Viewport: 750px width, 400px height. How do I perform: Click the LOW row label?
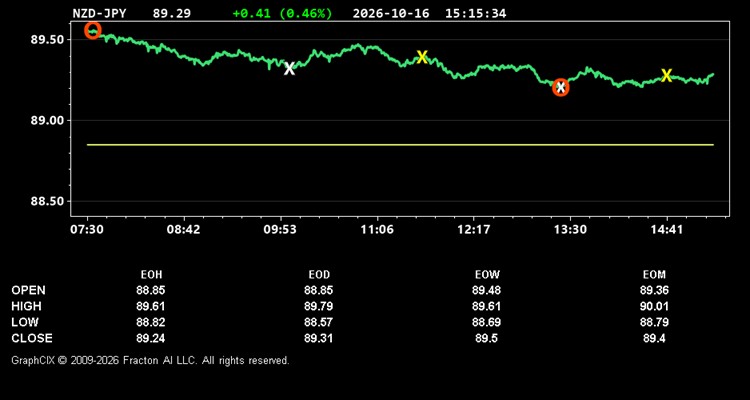coord(25,322)
